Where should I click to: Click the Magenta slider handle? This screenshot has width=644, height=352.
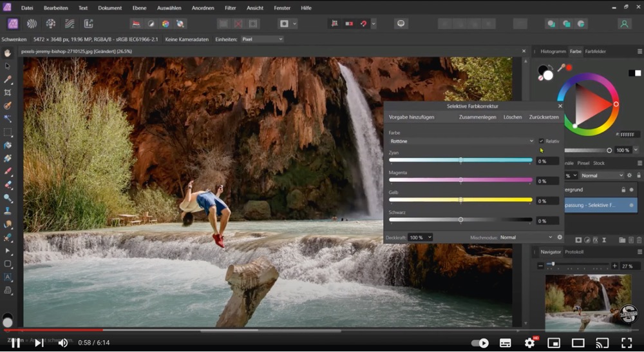460,180
